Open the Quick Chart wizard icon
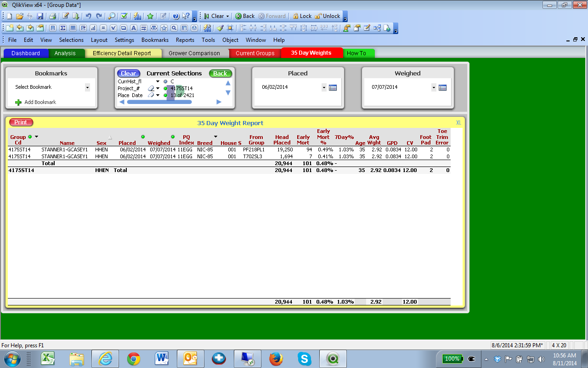This screenshot has height=368, width=588. pos(137,16)
